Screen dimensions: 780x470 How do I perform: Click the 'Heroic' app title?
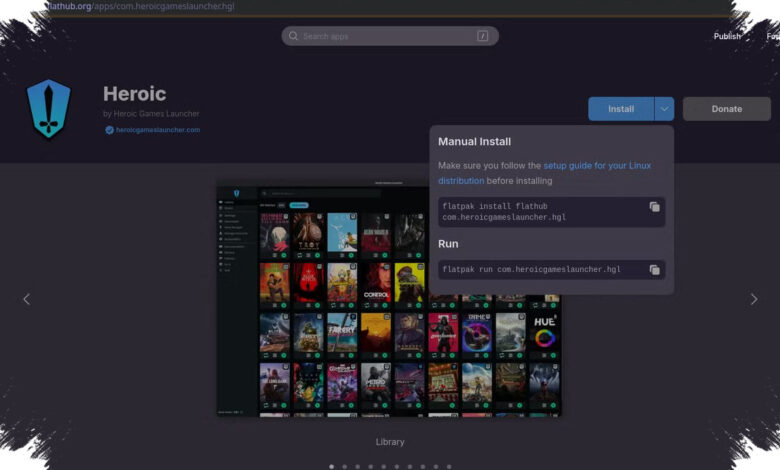point(134,94)
